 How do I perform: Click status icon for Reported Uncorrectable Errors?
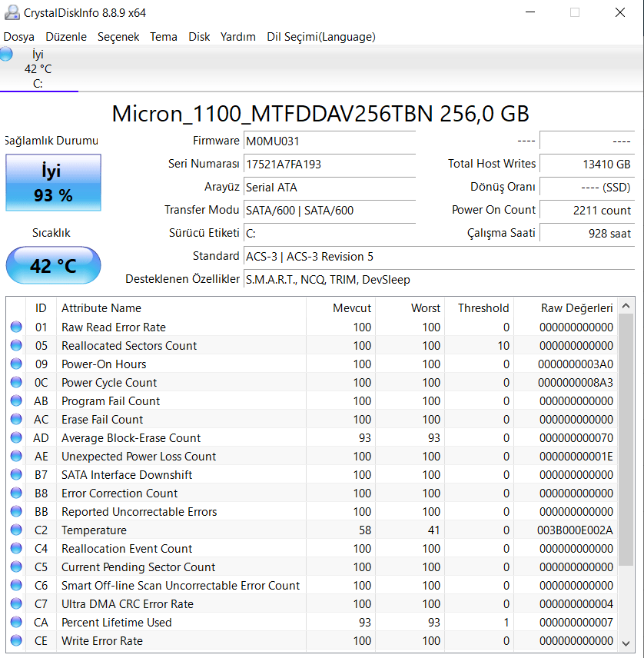pyautogui.click(x=16, y=511)
